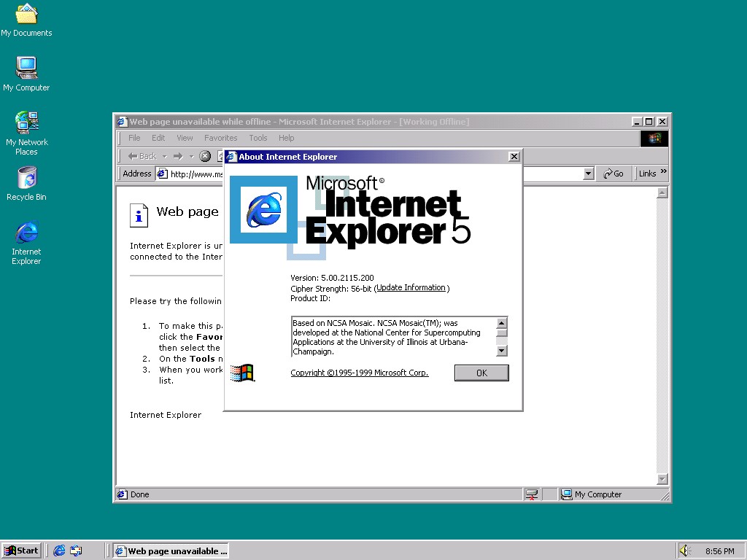Open My Network Places desktop icon

click(x=27, y=133)
